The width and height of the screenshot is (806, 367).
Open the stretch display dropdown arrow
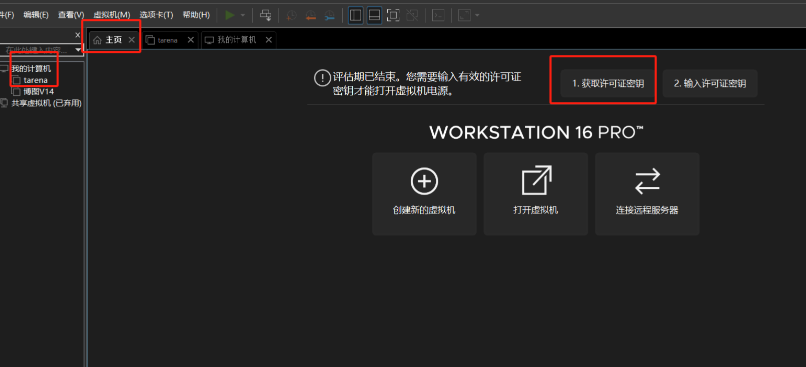[x=478, y=15]
